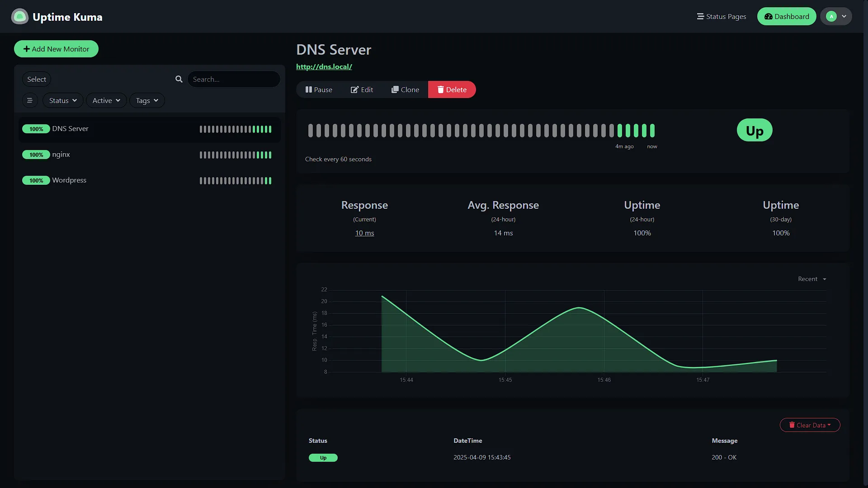
Task: Open the http://dns.local/ link
Action: (x=324, y=66)
